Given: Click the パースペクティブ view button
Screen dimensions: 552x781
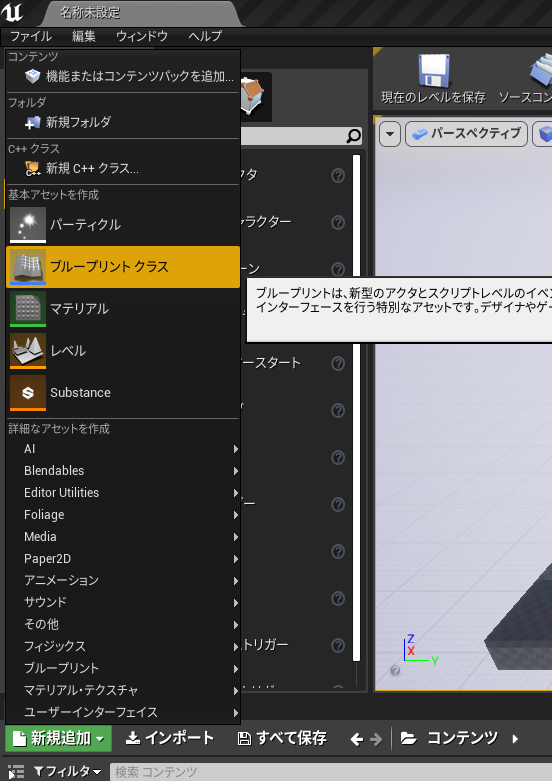Looking at the screenshot, I should (466, 134).
